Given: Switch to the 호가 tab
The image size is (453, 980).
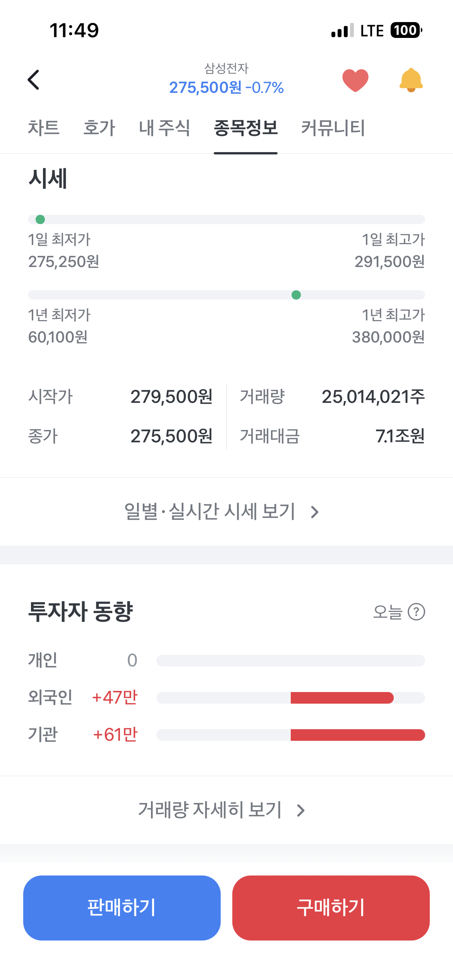Looking at the screenshot, I should pos(99,128).
